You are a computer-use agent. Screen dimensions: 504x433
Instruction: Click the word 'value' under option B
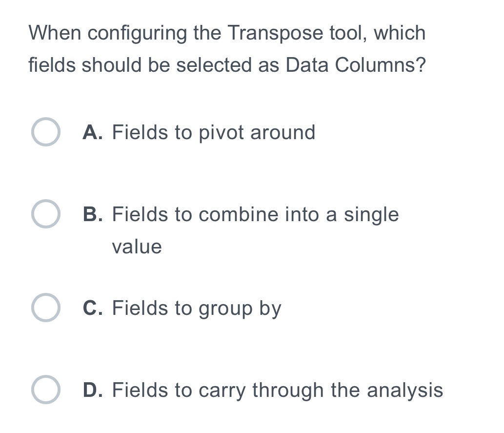click(137, 247)
